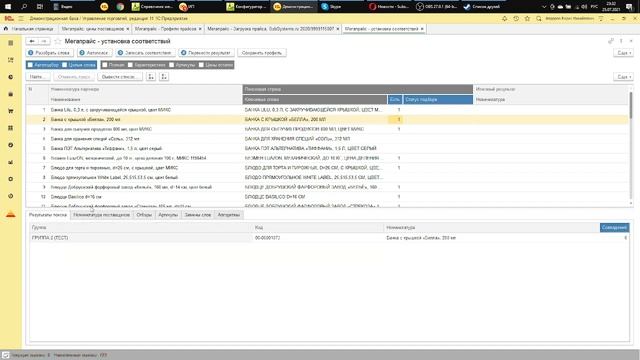Image resolution: width=640 pixels, height=360 pixels.
Task: Open the Номенклатура поставщиков bottom tab
Action: 102,215
